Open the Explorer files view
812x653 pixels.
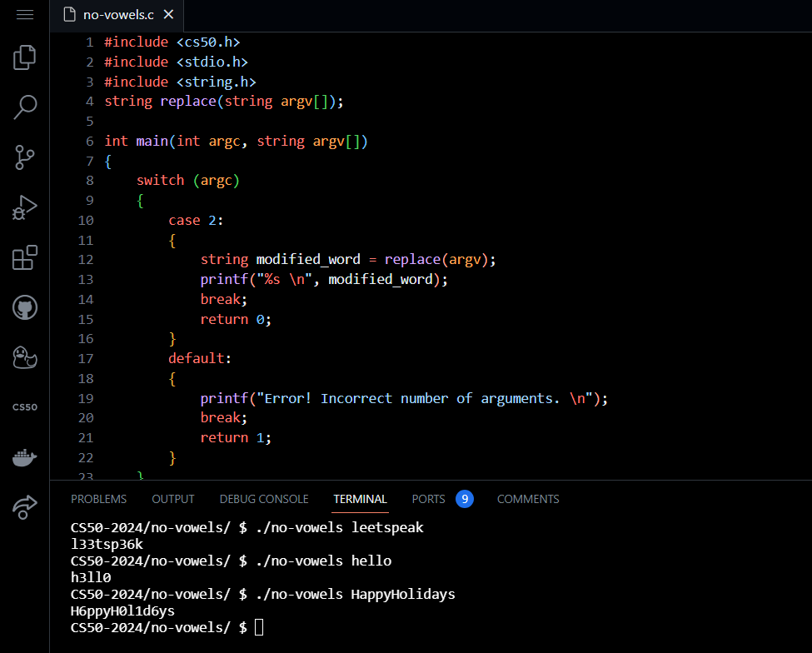coord(25,57)
